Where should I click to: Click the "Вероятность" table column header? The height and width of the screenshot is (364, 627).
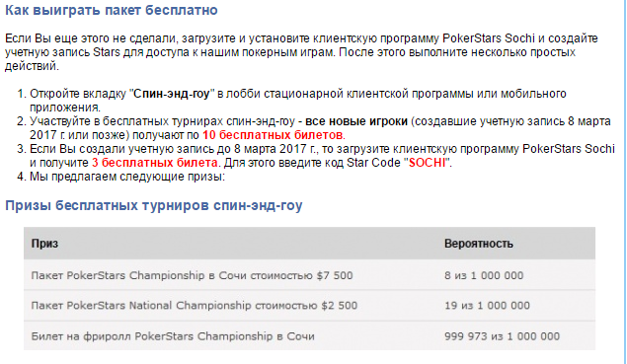(x=478, y=244)
